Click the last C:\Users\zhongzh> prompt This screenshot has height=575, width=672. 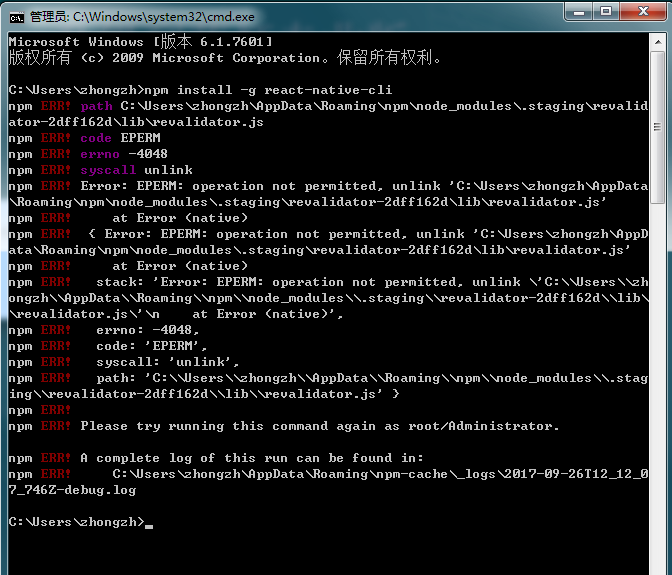pos(77,522)
